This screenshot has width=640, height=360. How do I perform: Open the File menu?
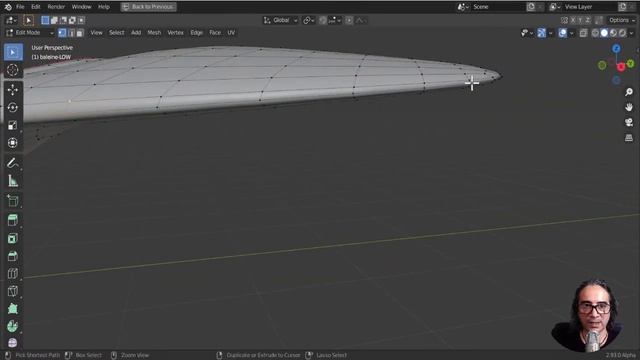point(20,7)
